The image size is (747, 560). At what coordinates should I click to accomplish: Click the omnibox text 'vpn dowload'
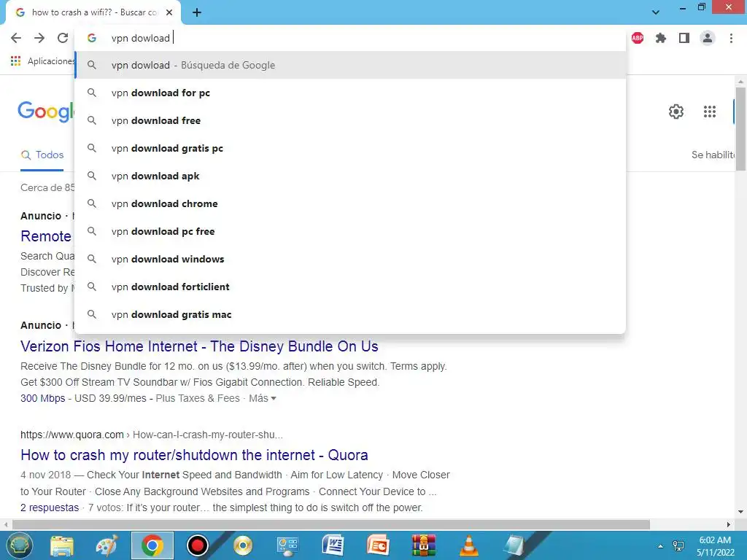click(141, 38)
